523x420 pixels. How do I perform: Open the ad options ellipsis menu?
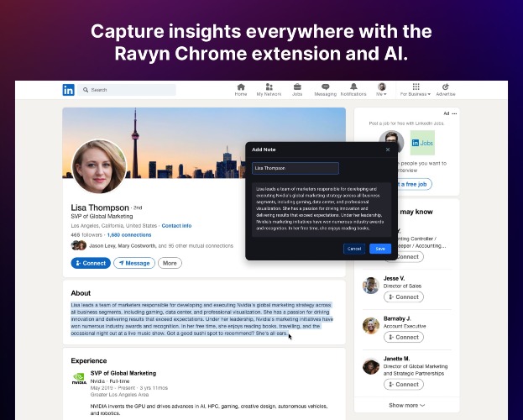coord(454,113)
